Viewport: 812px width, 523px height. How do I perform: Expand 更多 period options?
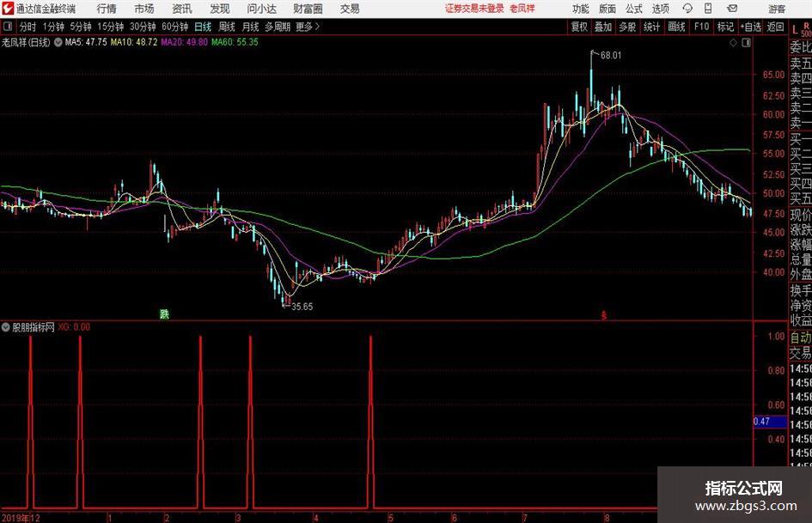(307, 27)
